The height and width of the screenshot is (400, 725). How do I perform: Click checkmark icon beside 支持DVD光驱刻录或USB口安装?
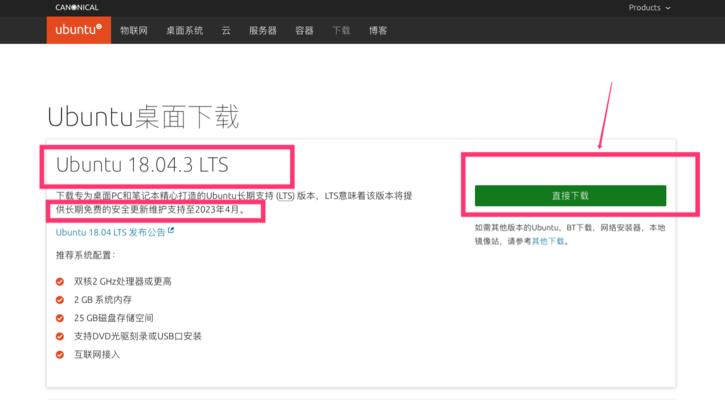60,336
